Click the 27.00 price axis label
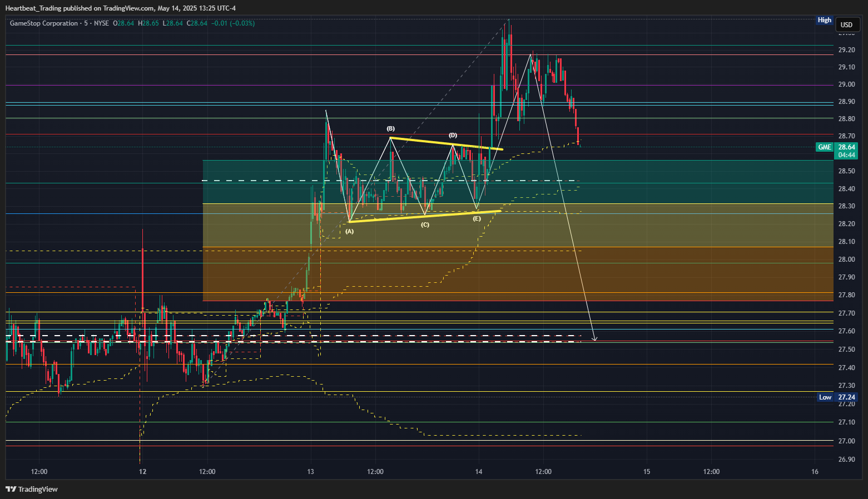Image resolution: width=868 pixels, height=499 pixels. pyautogui.click(x=846, y=441)
